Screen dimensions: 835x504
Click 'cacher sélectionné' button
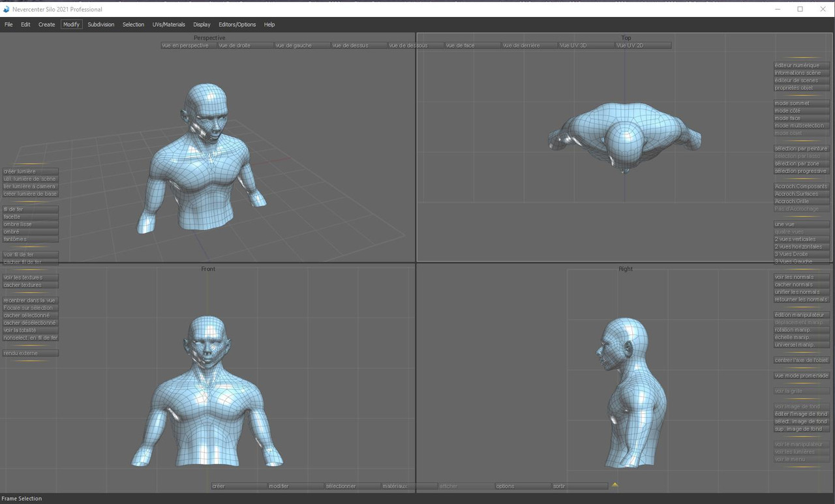click(x=30, y=316)
